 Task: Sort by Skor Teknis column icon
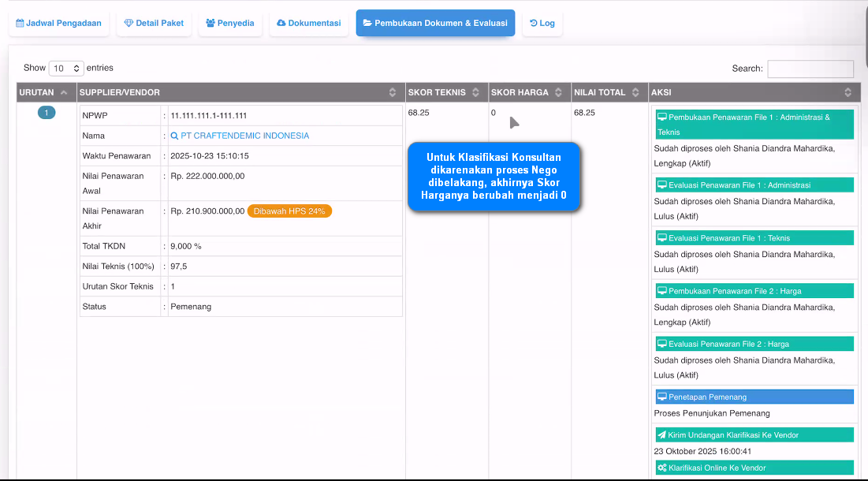click(475, 92)
